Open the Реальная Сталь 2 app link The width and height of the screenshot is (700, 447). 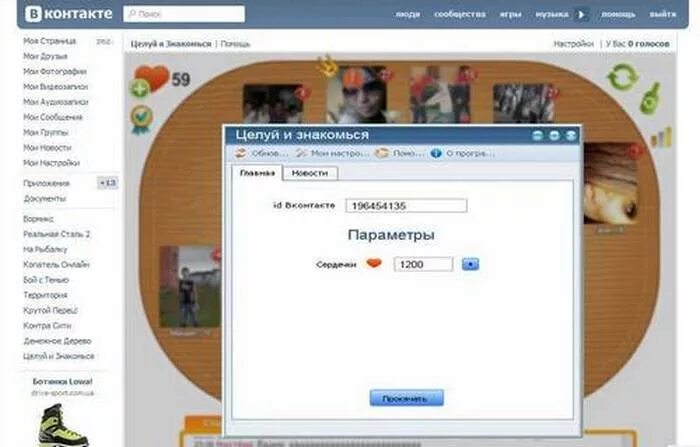pos(57,234)
